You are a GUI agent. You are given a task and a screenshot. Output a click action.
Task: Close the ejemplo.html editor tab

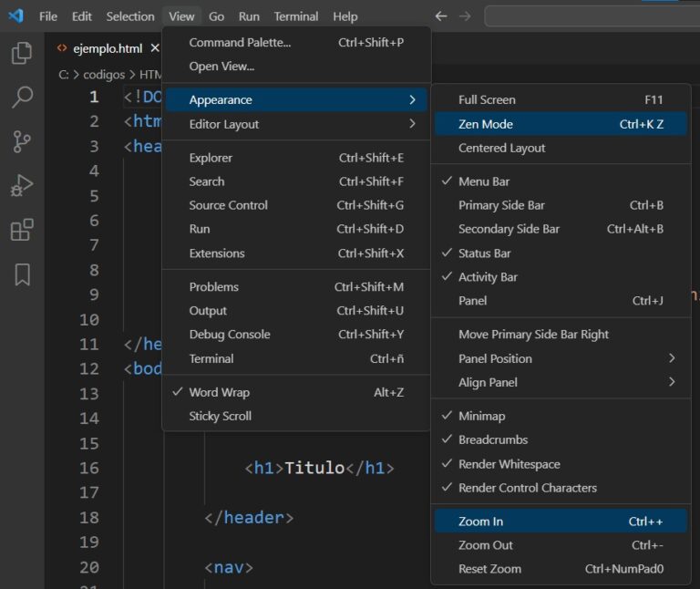click(155, 48)
